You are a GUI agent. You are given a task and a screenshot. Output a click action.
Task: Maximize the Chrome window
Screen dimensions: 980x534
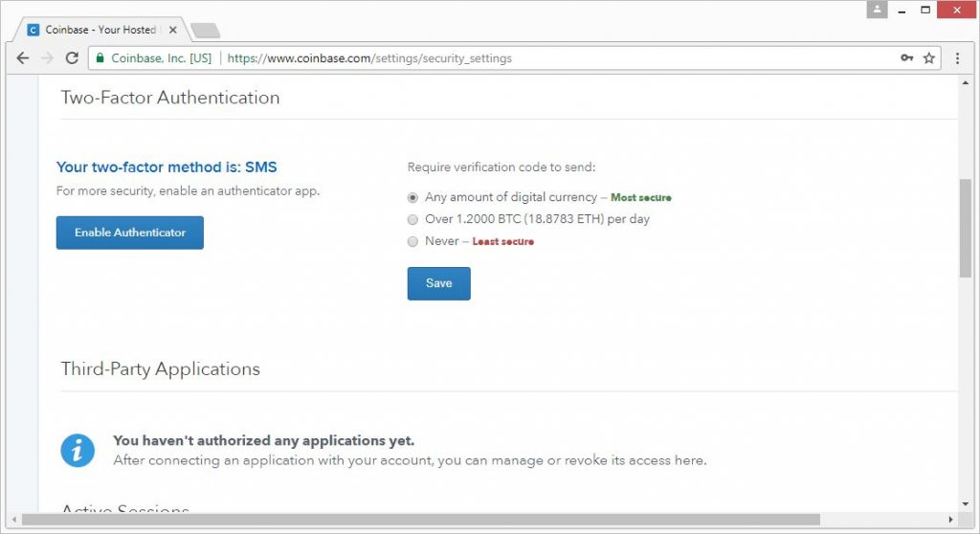pyautogui.click(x=925, y=10)
